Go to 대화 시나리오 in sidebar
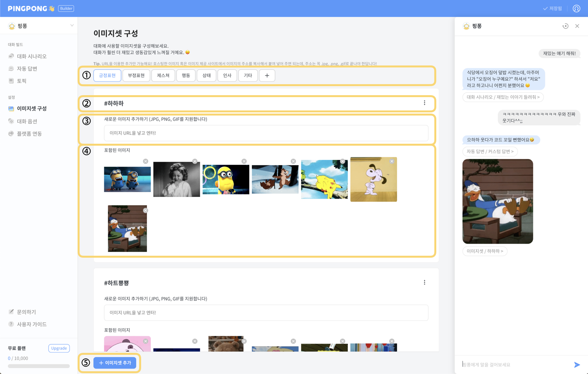 pyautogui.click(x=32, y=56)
